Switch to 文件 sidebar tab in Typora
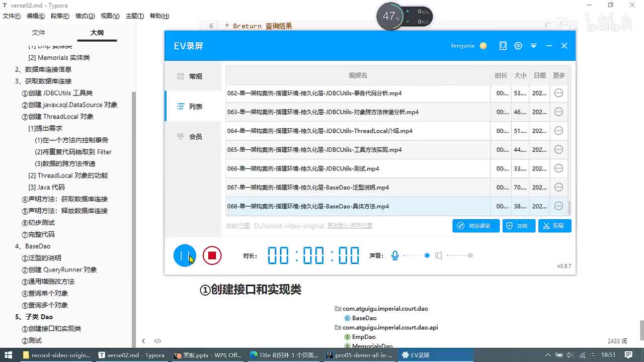The height and width of the screenshot is (362, 644). pos(39,33)
